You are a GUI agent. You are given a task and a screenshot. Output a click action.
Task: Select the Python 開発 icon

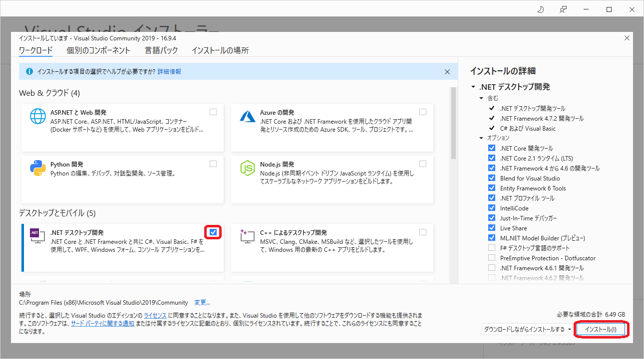point(37,168)
